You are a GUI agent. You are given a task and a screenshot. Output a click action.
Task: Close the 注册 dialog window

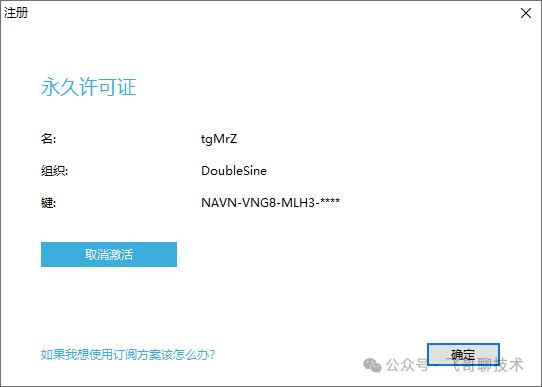[526, 13]
